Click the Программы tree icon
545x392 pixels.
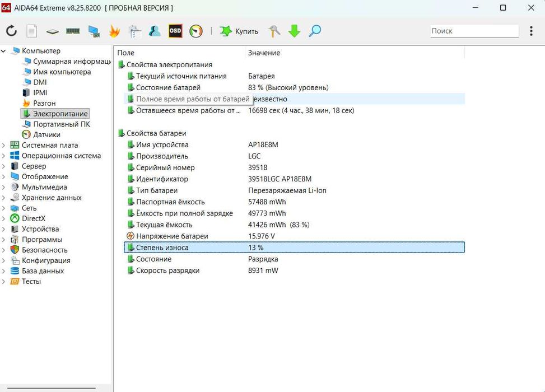[15, 240]
